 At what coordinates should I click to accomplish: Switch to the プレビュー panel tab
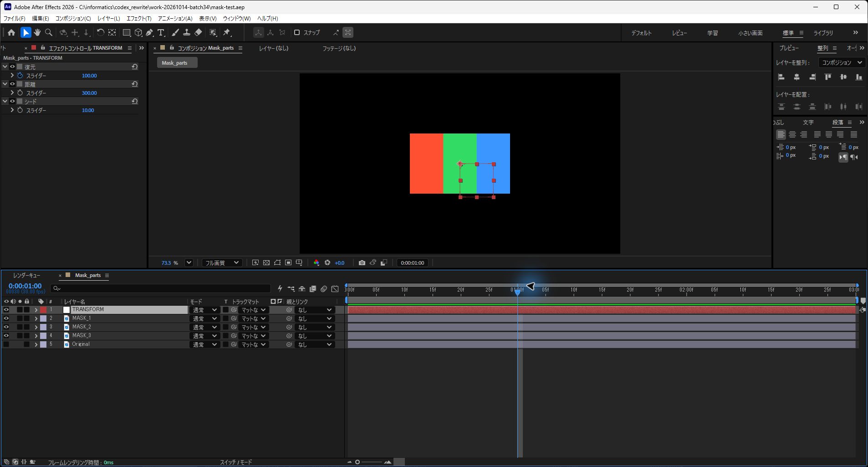point(789,48)
